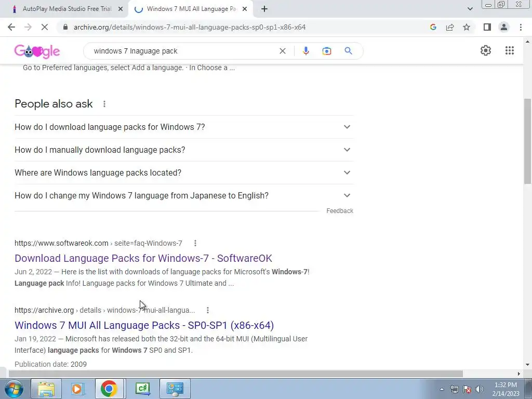Screen dimensions: 532x399
Task: Click the scroll-right arrow on horizontal scrollbar
Action: click(519, 374)
